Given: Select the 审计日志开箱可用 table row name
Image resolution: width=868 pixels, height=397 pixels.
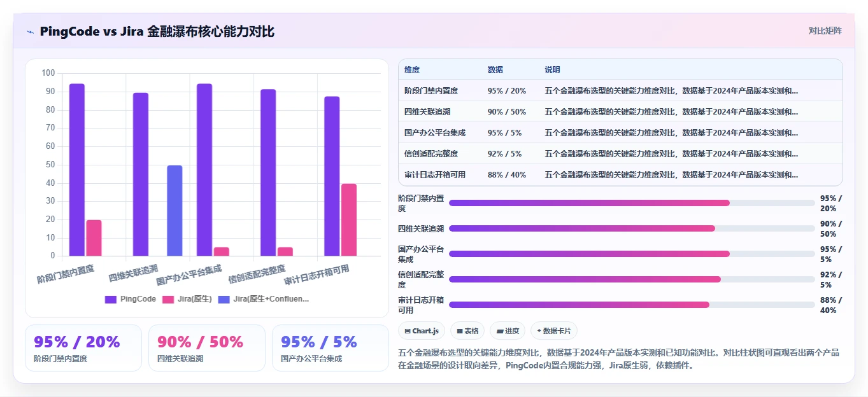Looking at the screenshot, I should point(435,175).
